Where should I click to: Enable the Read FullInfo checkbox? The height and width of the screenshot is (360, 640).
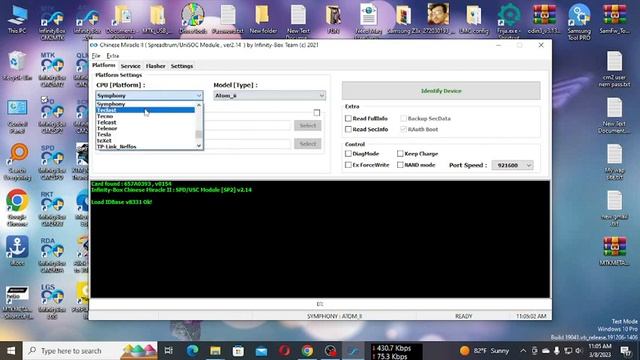point(348,118)
